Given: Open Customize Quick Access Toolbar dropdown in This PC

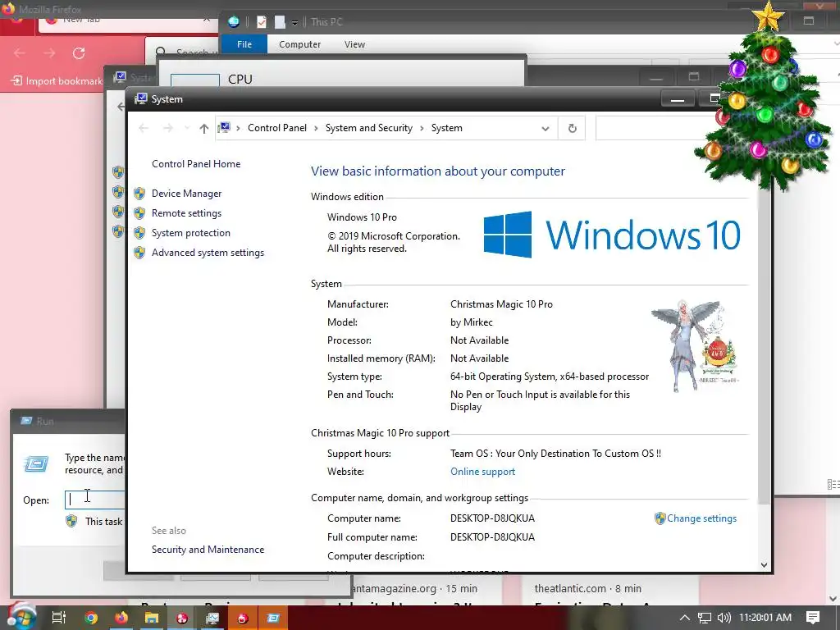Looking at the screenshot, I should (294, 22).
